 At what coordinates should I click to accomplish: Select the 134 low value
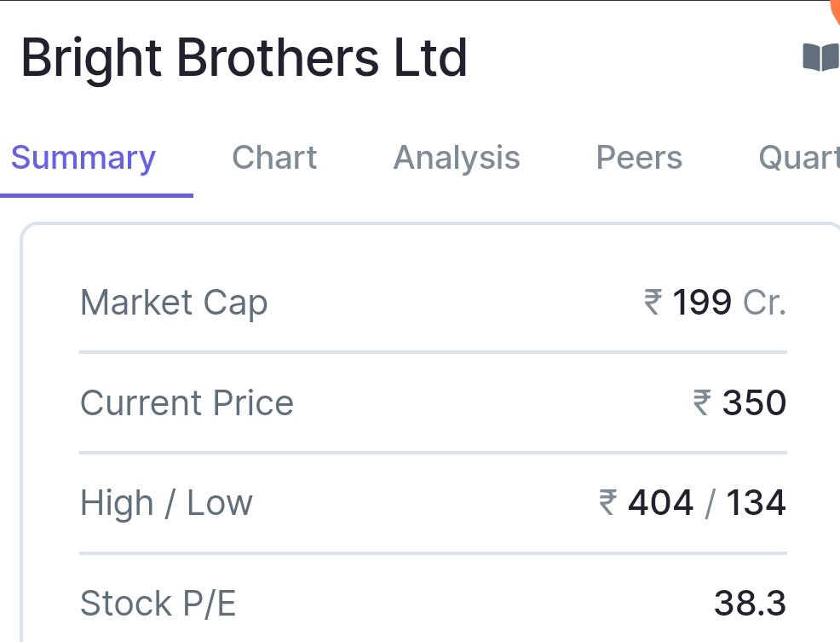pos(756,503)
